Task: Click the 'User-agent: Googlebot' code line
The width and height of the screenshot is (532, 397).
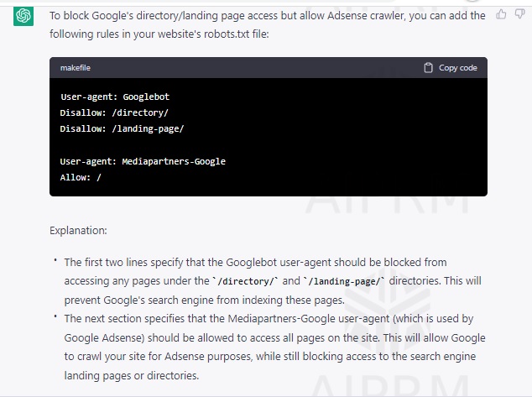Action: pyautogui.click(x=115, y=97)
